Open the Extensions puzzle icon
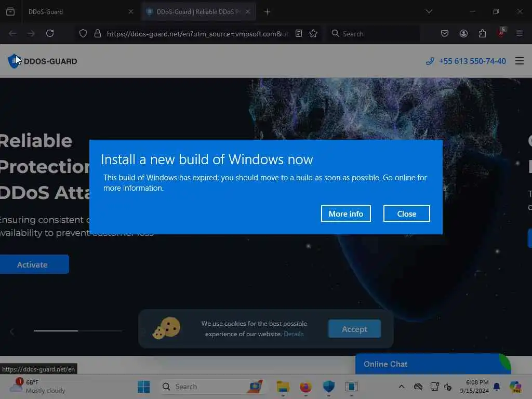 [x=482, y=33]
